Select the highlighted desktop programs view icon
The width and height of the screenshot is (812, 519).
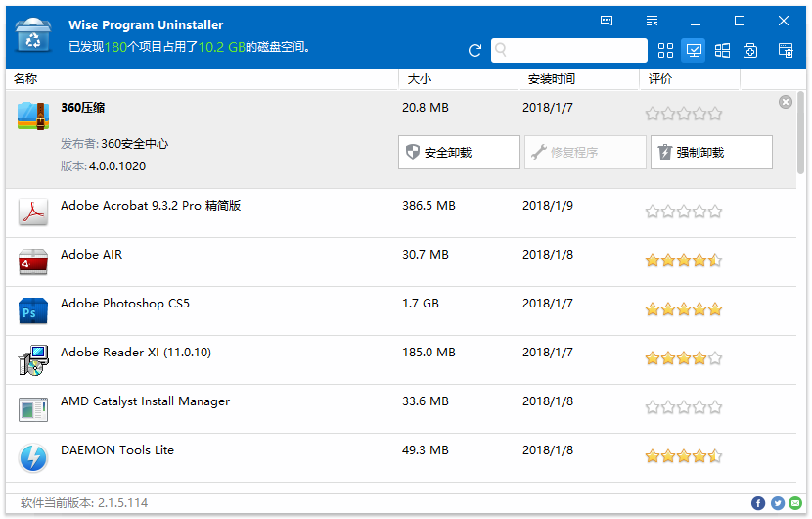(x=693, y=50)
